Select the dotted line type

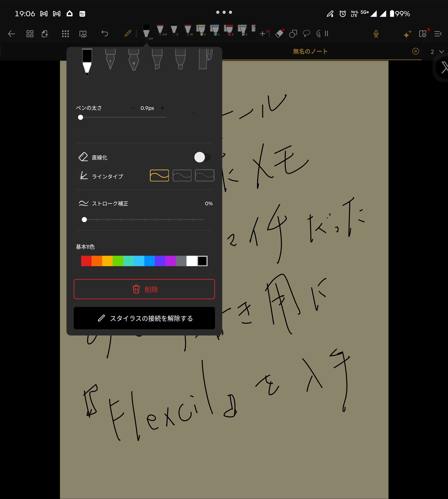pyautogui.click(x=204, y=175)
